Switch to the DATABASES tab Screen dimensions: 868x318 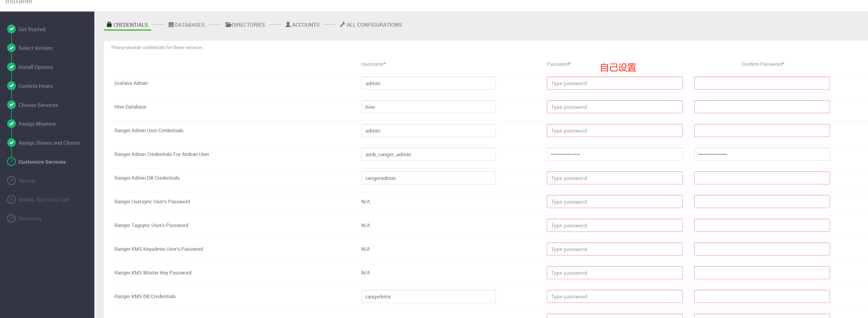(x=186, y=25)
